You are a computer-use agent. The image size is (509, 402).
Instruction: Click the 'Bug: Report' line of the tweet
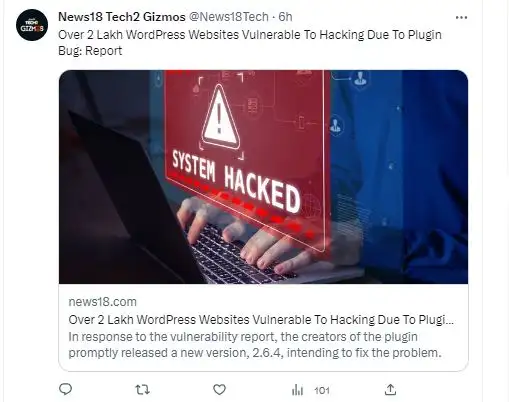[x=90, y=51]
